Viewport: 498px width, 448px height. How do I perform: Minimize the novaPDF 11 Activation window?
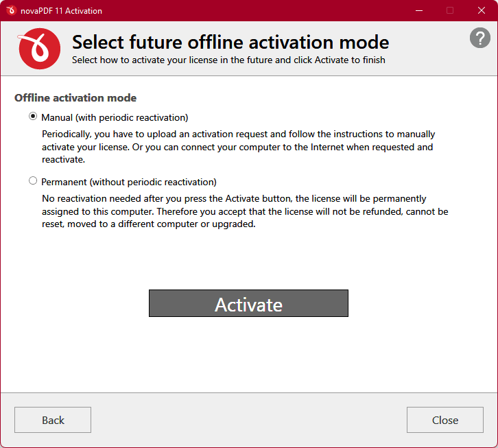pyautogui.click(x=419, y=10)
